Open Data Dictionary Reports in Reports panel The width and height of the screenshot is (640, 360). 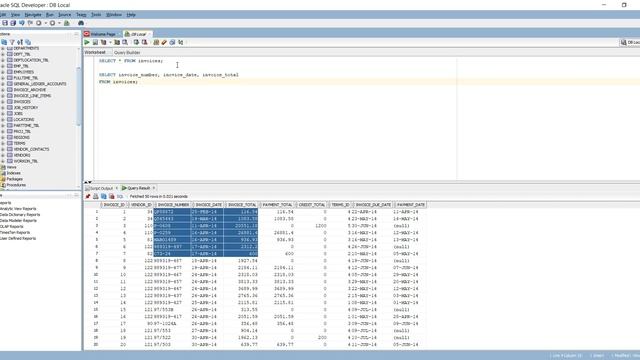point(20,215)
